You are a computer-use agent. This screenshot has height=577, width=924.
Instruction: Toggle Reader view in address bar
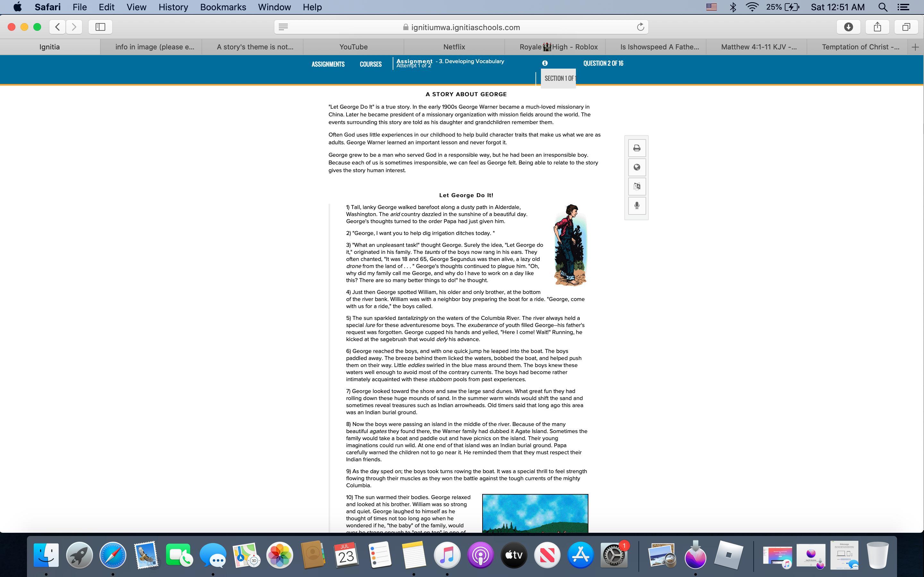(x=283, y=27)
